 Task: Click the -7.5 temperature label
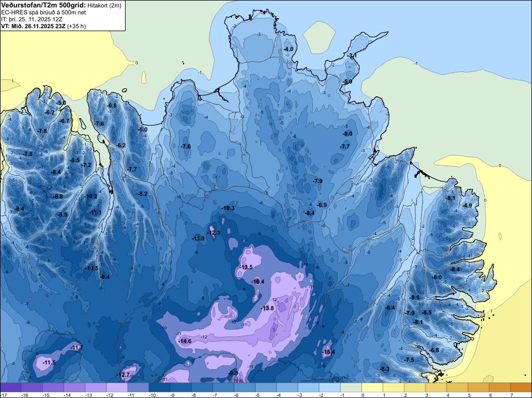(410, 360)
